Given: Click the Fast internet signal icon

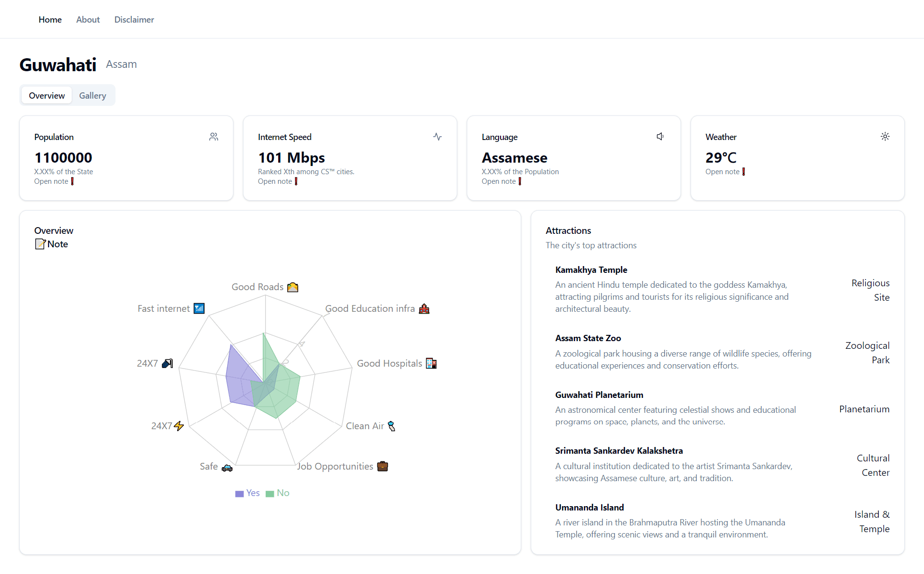Looking at the screenshot, I should click(x=199, y=308).
